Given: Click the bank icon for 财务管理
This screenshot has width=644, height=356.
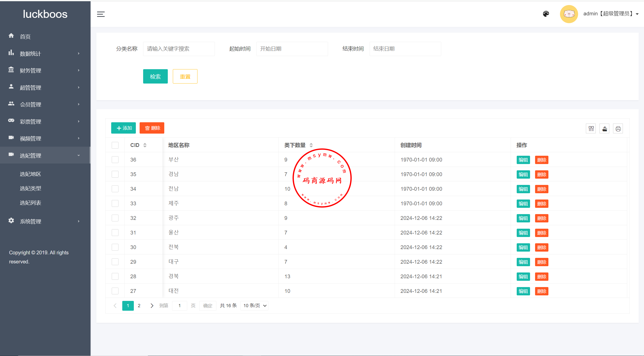Looking at the screenshot, I should 11,69.
